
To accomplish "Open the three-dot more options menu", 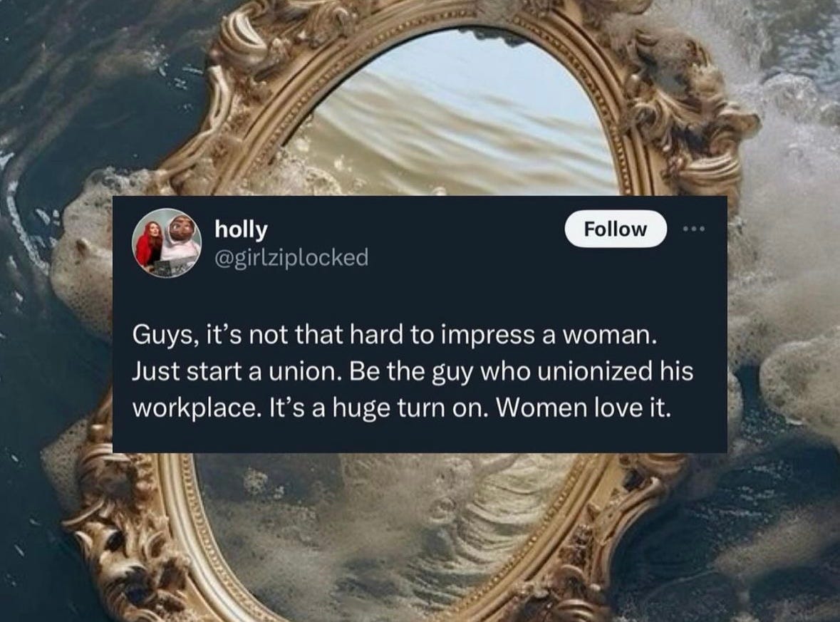I will [694, 229].
